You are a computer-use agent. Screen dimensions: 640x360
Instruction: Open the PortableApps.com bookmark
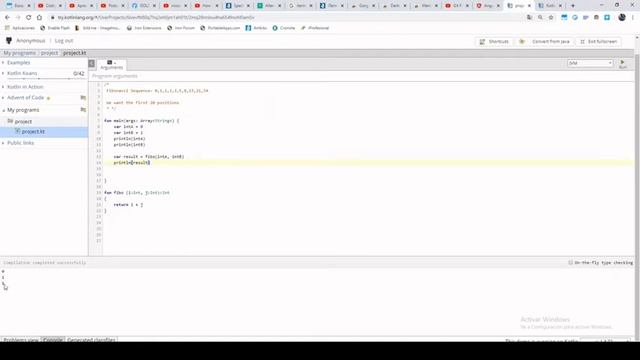point(220,28)
